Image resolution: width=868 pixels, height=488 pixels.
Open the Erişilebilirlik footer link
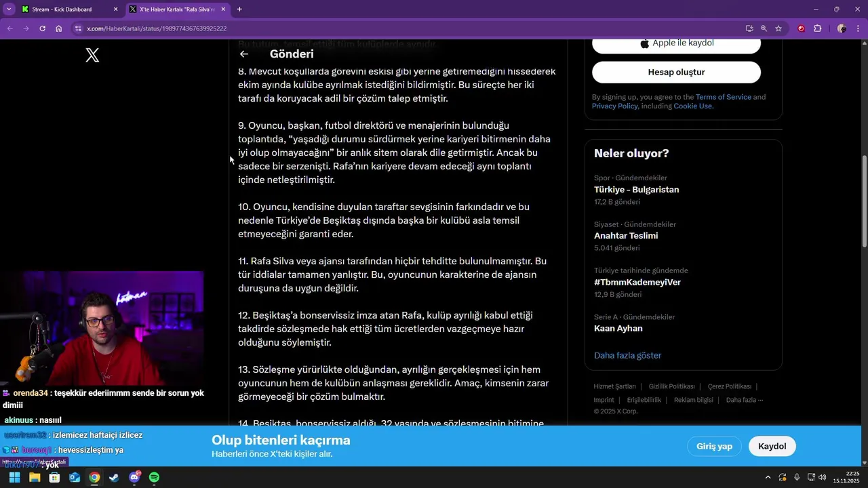tap(644, 400)
